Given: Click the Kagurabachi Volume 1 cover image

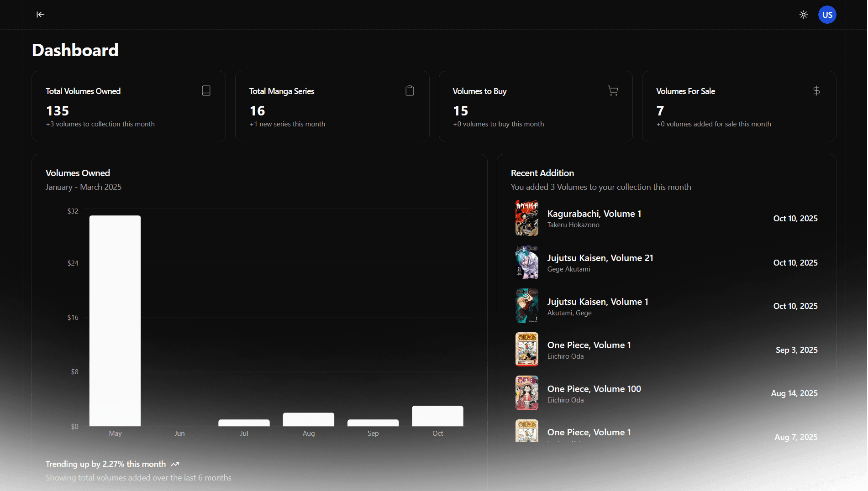Looking at the screenshot, I should (x=526, y=218).
